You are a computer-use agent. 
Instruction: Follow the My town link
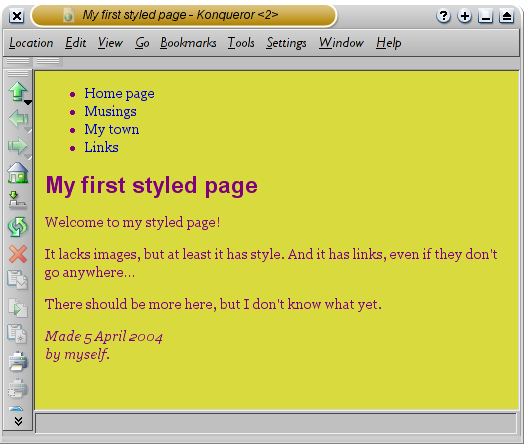(x=112, y=129)
